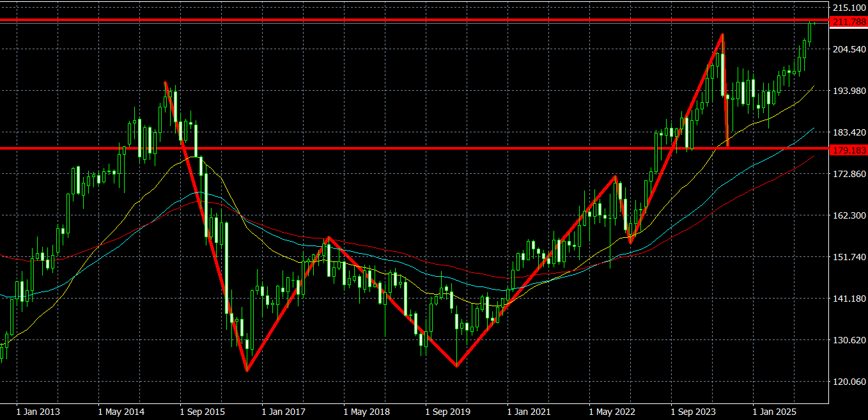The width and height of the screenshot is (868, 420).
Task: Click the 179.183 red price label
Action: point(848,151)
